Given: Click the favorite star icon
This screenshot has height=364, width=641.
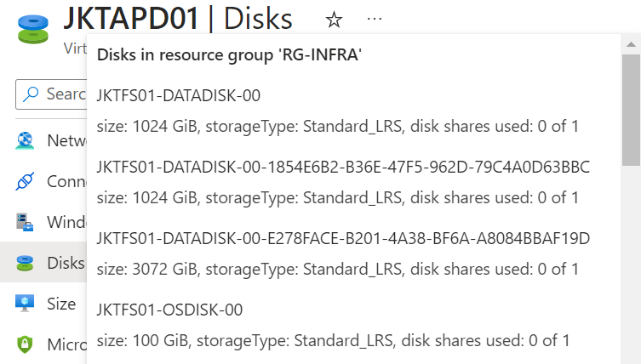Looking at the screenshot, I should point(334,20).
